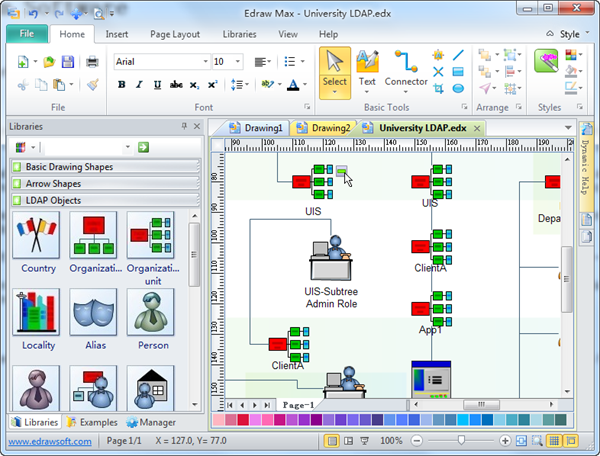Switch to the Drawing2 document tab

point(325,128)
